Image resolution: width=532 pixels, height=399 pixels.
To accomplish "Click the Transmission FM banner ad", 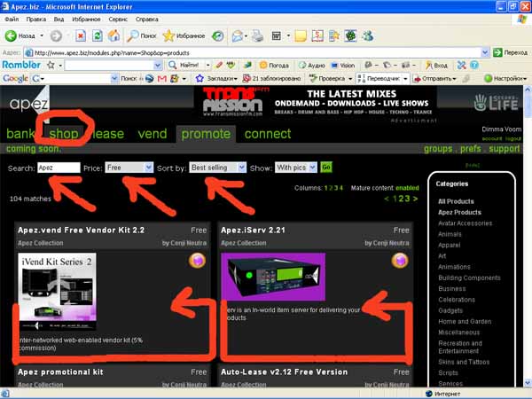I will 315,102.
